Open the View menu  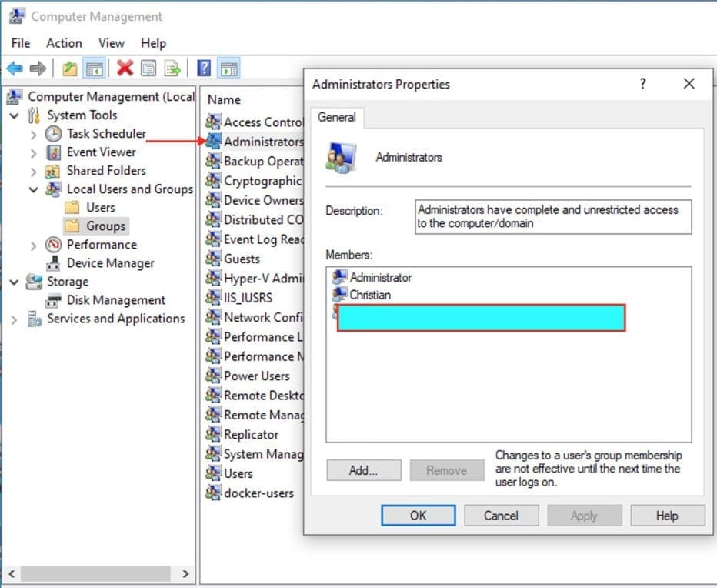pyautogui.click(x=112, y=43)
